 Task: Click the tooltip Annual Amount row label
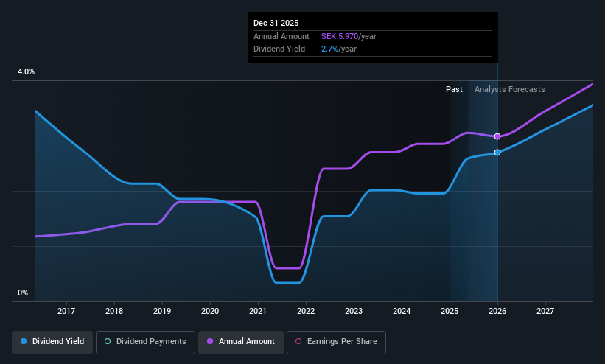pyautogui.click(x=281, y=36)
